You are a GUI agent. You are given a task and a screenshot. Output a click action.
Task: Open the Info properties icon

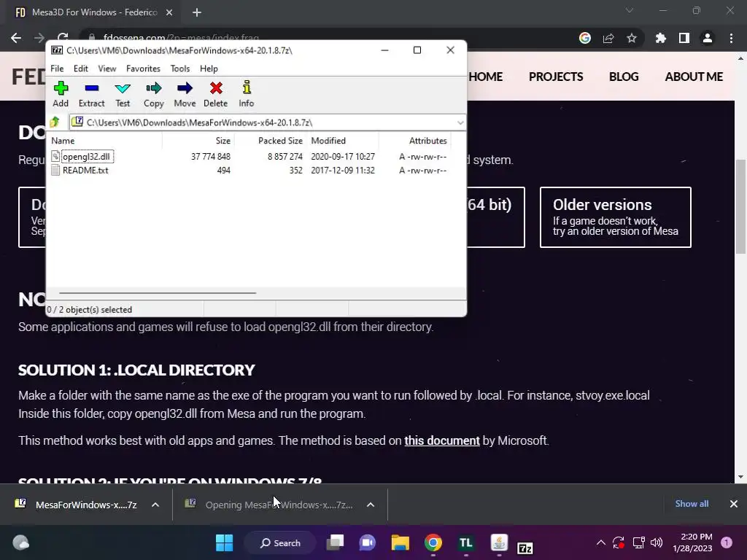[x=247, y=94]
